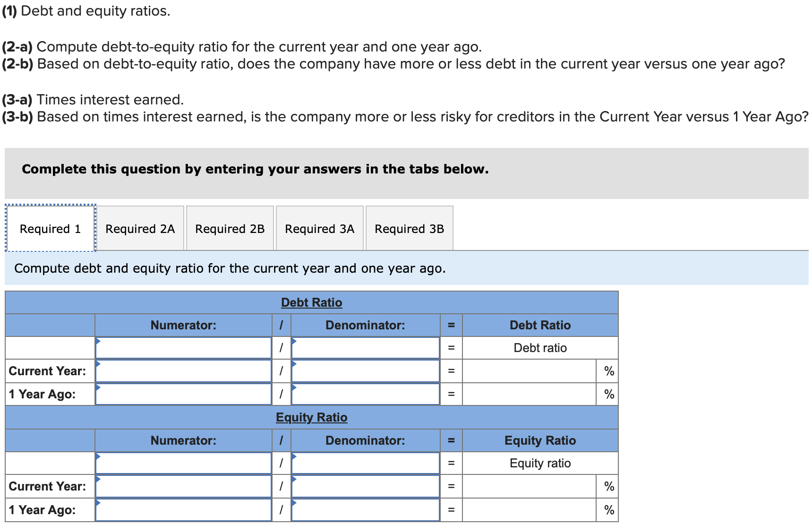Click the Current Year equity ratio percentage field
This screenshot has width=812, height=525.
coord(528,486)
